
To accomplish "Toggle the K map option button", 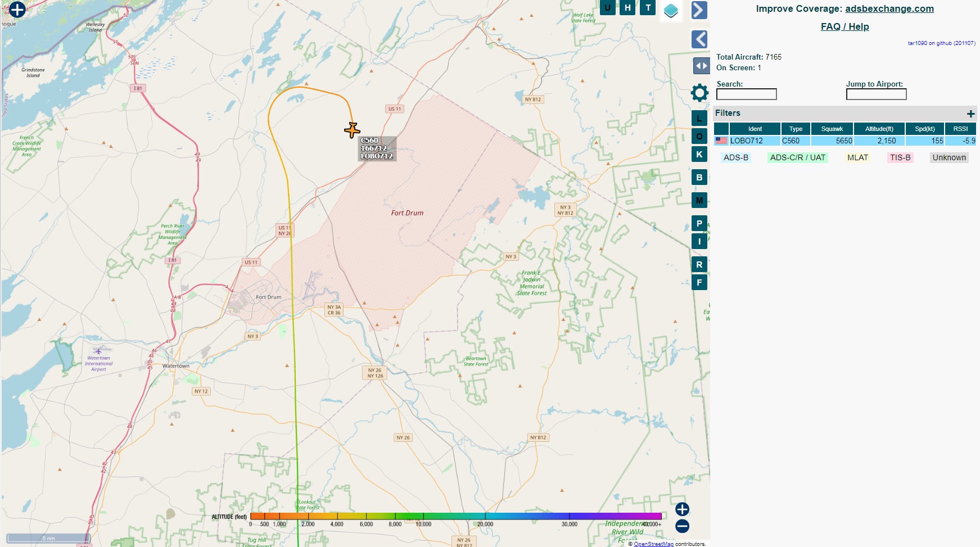I will pos(699,154).
